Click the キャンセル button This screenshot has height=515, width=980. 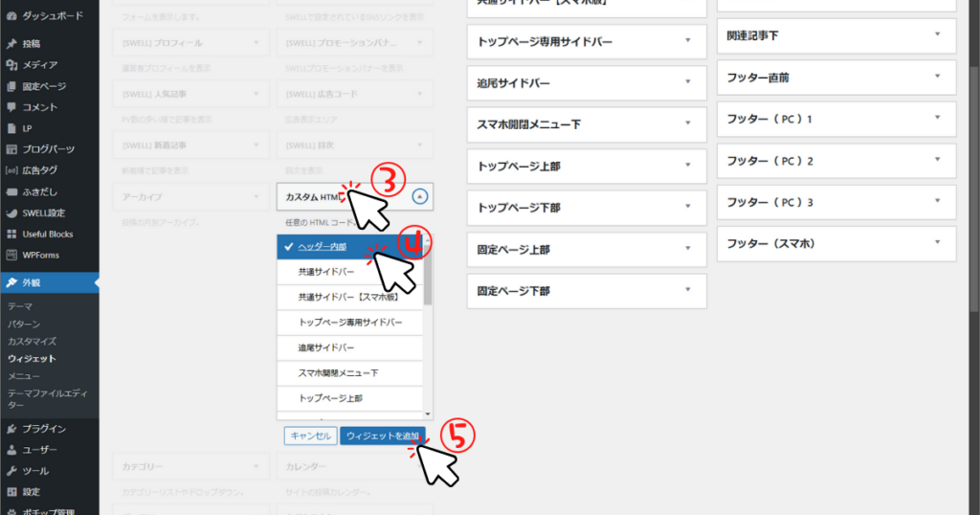[311, 436]
